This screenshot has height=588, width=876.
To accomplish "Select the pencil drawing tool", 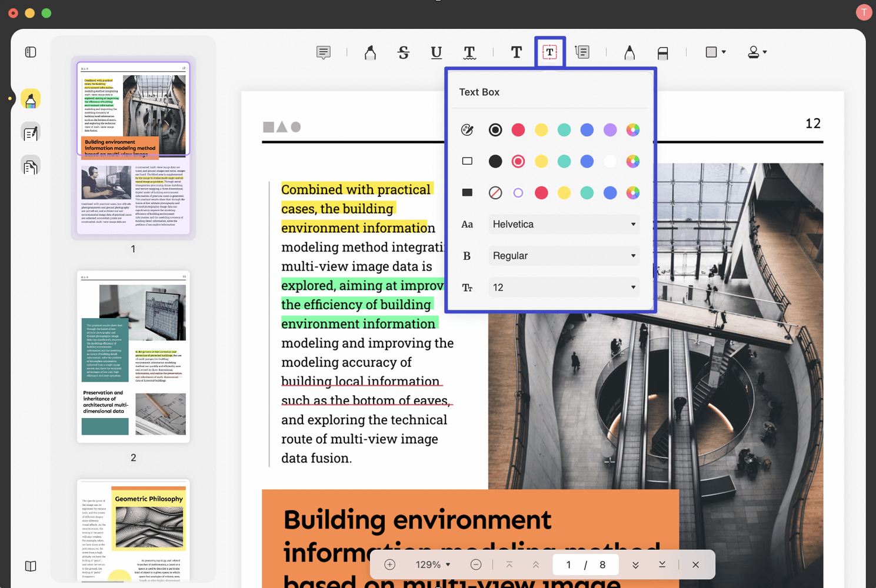I will pyautogui.click(x=629, y=52).
